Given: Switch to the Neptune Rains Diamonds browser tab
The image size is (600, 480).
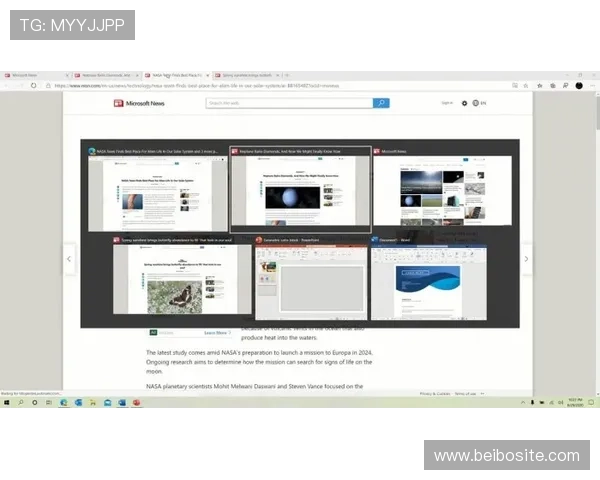Looking at the screenshot, I should point(102,75).
